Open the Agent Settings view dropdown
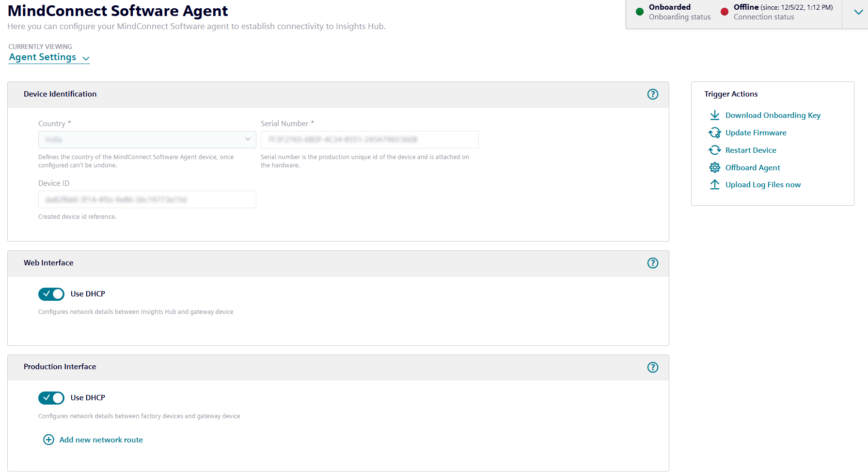 click(x=49, y=57)
